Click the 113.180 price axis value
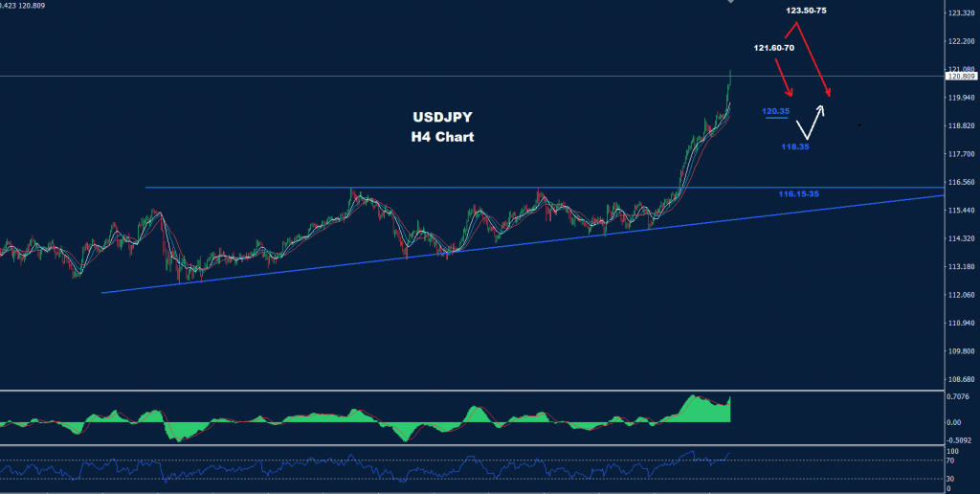The height and width of the screenshot is (494, 980). (x=962, y=266)
